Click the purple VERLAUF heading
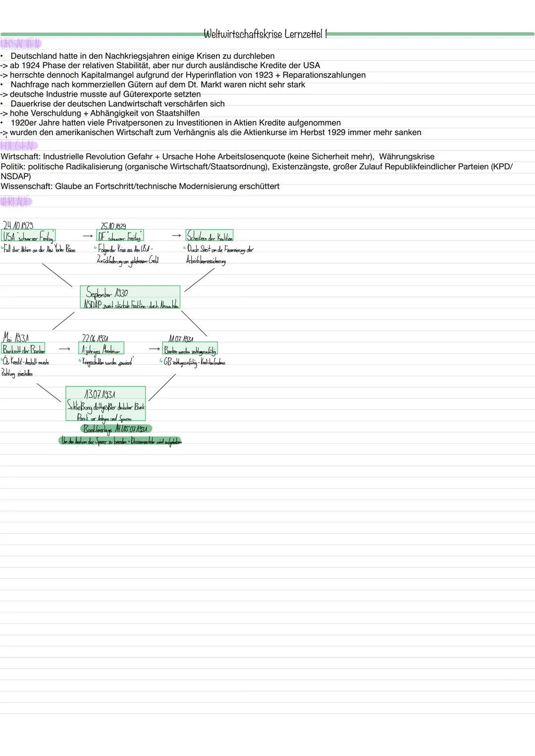The height and width of the screenshot is (756, 535). [16, 202]
